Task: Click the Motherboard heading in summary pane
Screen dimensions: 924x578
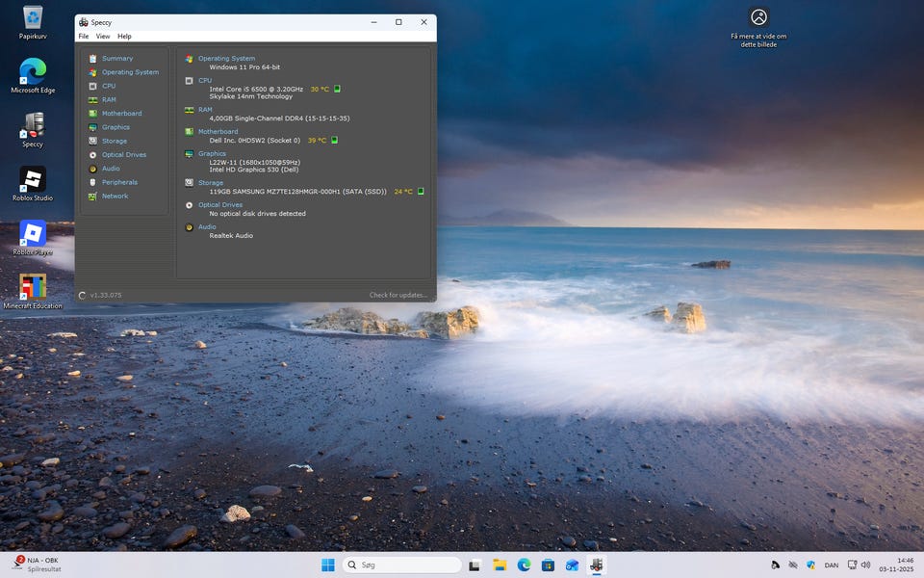Action: [x=218, y=131]
